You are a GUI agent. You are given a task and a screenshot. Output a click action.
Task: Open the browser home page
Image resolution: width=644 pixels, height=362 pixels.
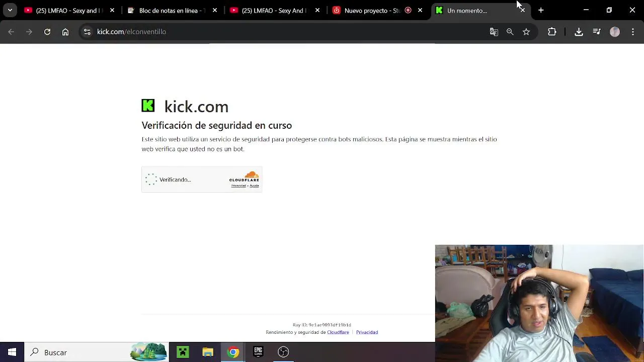coord(65,32)
